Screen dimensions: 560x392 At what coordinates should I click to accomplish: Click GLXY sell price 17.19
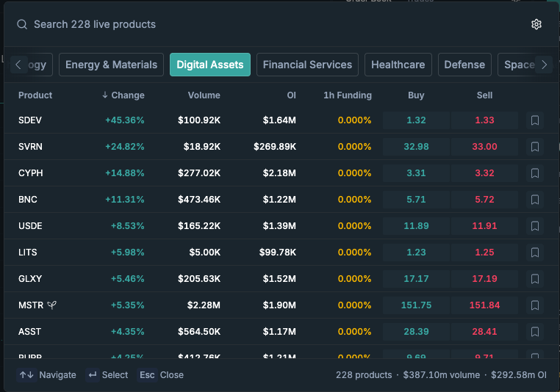(484, 278)
